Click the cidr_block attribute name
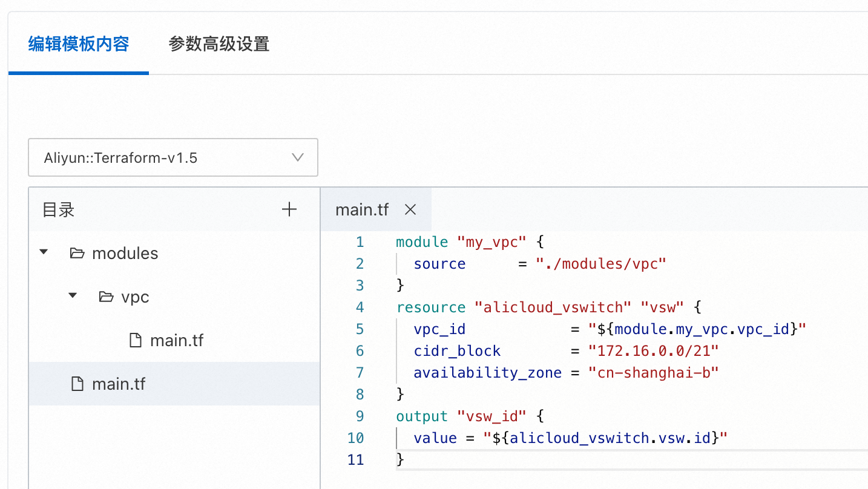 click(x=457, y=351)
